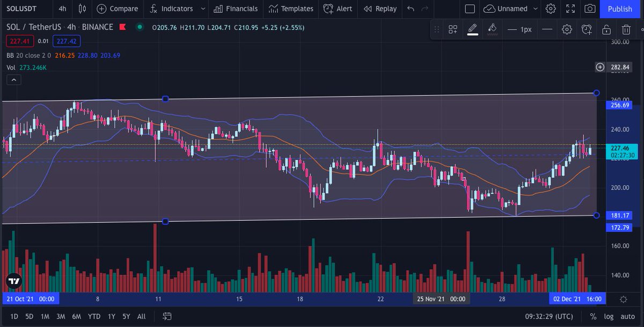The width and height of the screenshot is (644, 327).
Task: Click the TradingView logo on the chart
Action: point(13,280)
